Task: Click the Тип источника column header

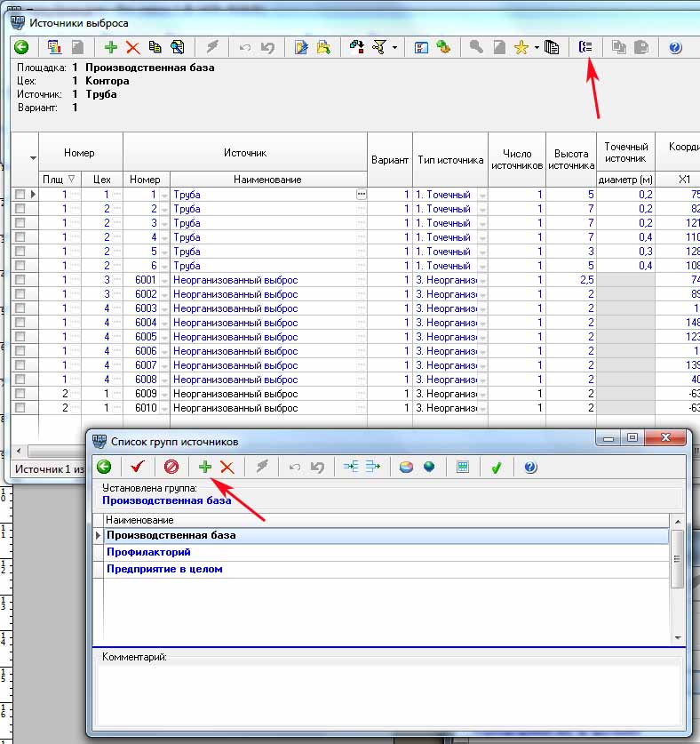Action: (x=450, y=160)
